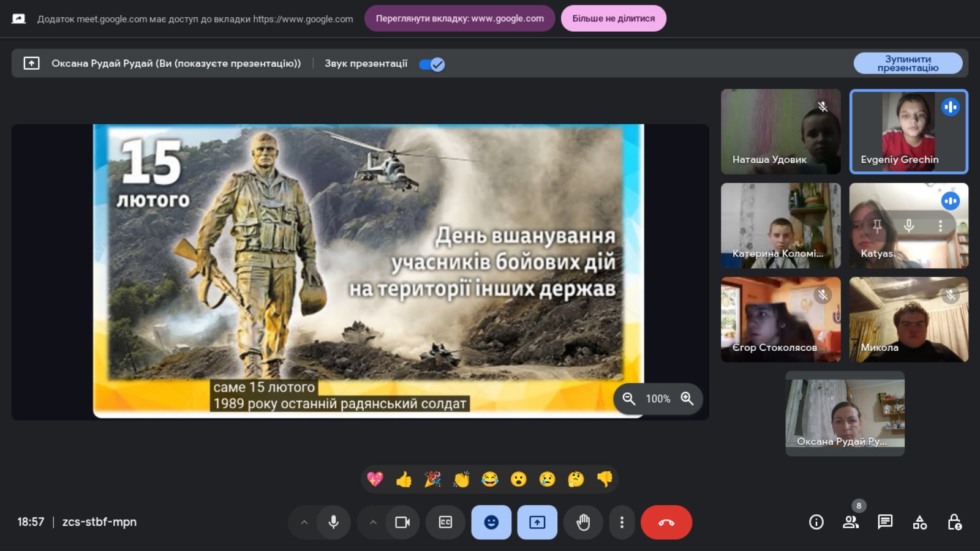Open meeting details info icon
980x551 pixels.
(x=816, y=522)
